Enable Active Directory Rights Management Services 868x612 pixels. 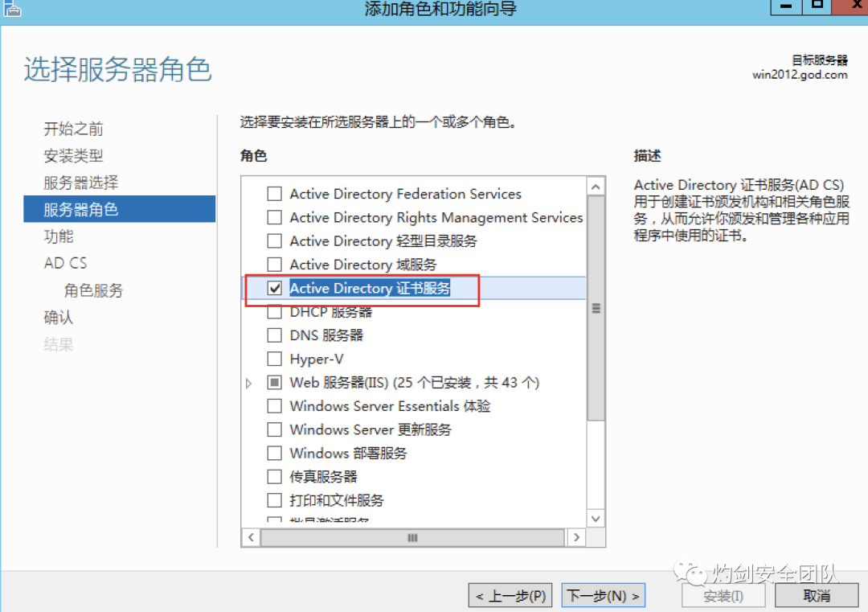pyautogui.click(x=274, y=217)
